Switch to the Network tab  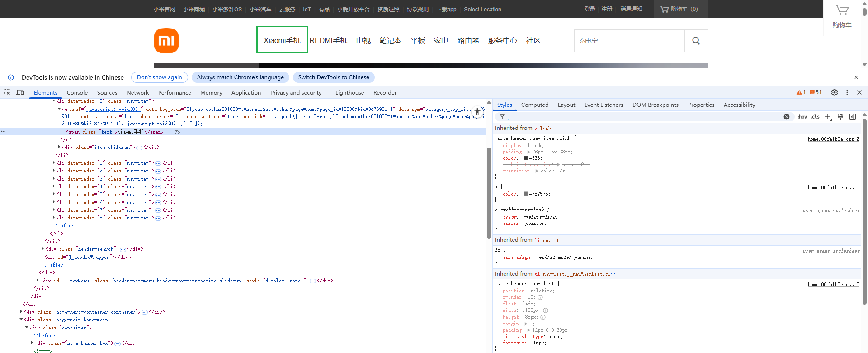pyautogui.click(x=138, y=92)
